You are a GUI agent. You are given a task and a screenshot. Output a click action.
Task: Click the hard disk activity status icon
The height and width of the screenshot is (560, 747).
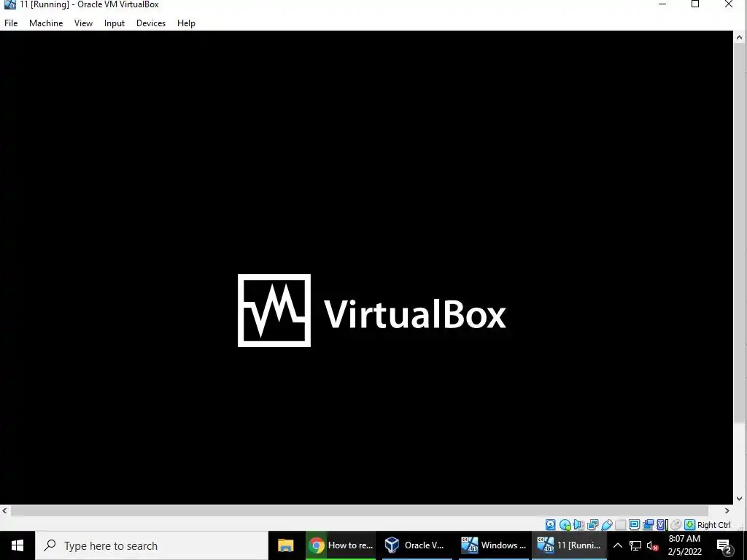(550, 525)
